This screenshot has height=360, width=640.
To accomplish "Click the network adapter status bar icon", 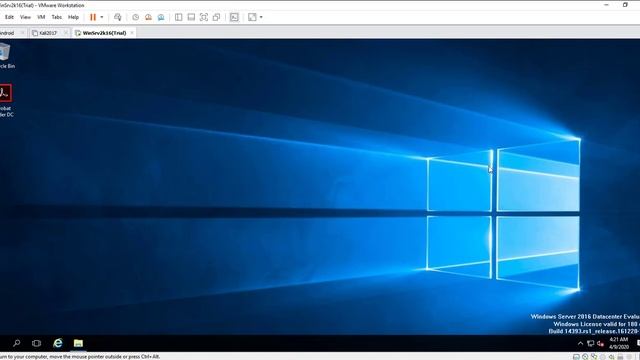I will pos(594,357).
